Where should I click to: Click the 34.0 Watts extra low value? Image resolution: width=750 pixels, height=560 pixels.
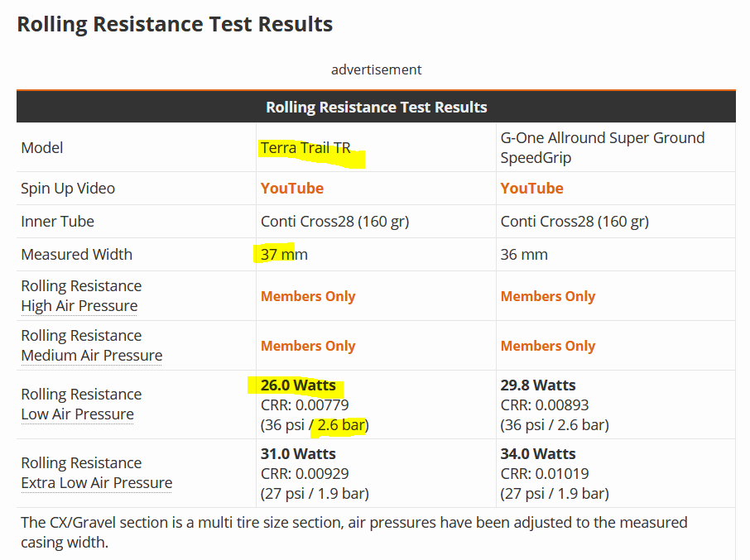tap(538, 454)
